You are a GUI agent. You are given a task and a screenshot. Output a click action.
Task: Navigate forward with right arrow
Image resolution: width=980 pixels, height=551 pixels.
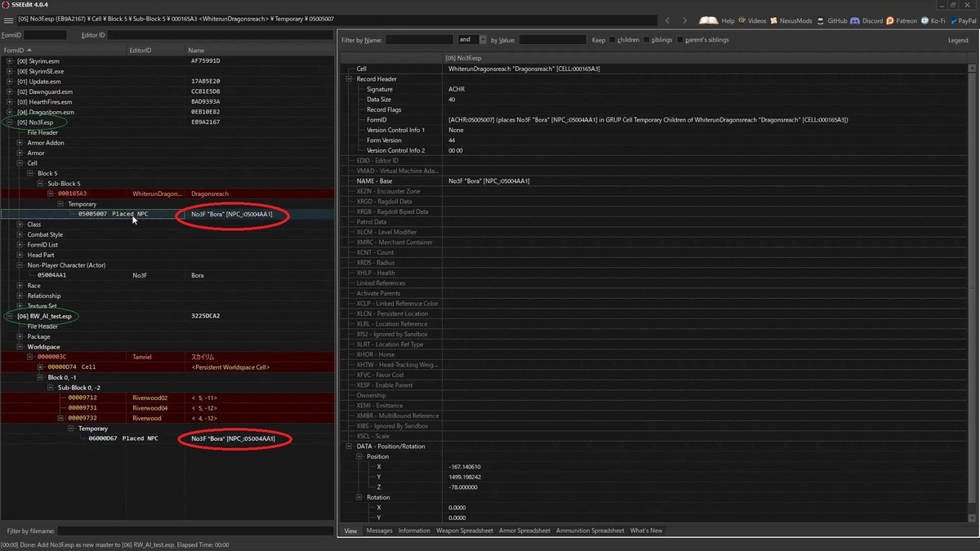click(x=684, y=20)
